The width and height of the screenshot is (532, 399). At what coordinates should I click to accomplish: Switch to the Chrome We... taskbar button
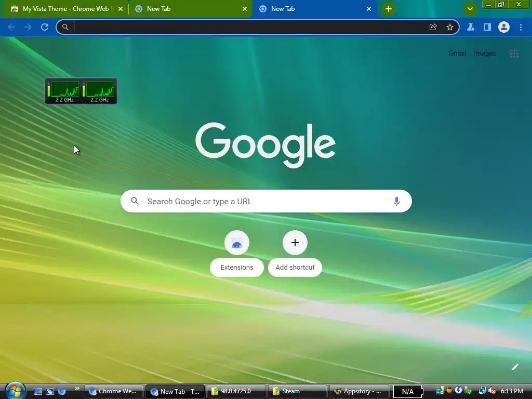113,391
